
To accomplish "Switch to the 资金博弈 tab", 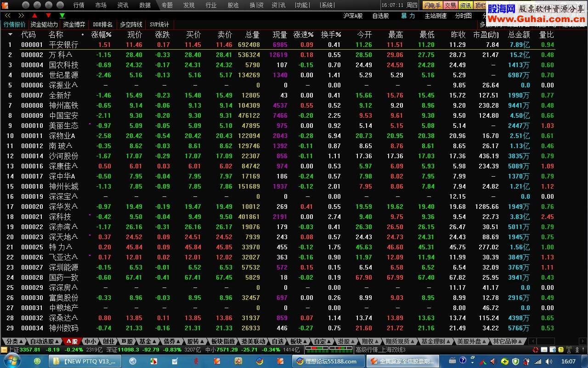I will (x=74, y=24).
